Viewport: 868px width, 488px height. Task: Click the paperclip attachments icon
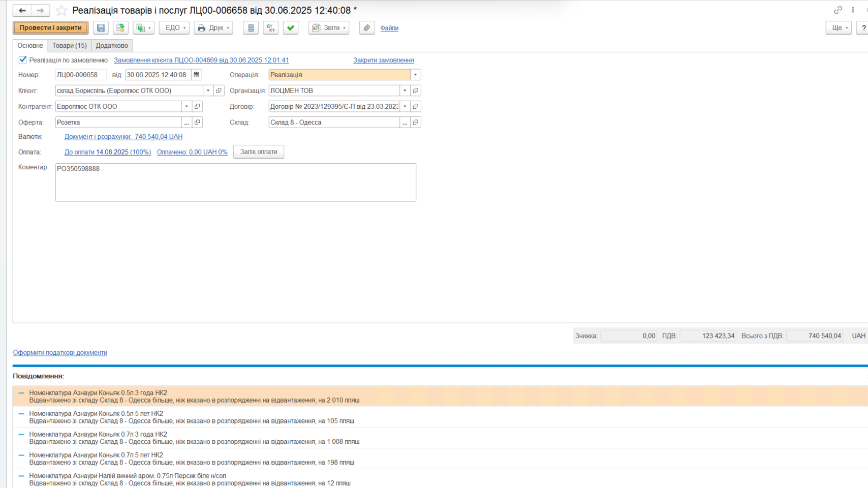point(367,28)
